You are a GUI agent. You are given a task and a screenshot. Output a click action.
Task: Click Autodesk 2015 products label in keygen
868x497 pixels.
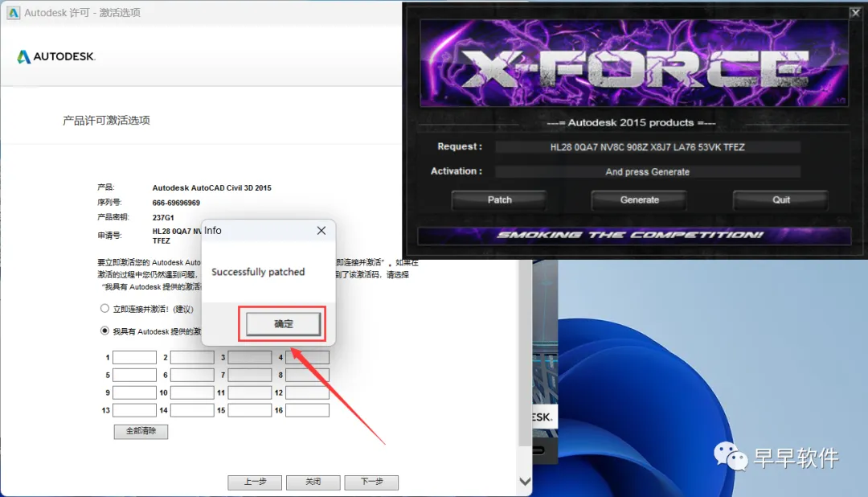631,122
